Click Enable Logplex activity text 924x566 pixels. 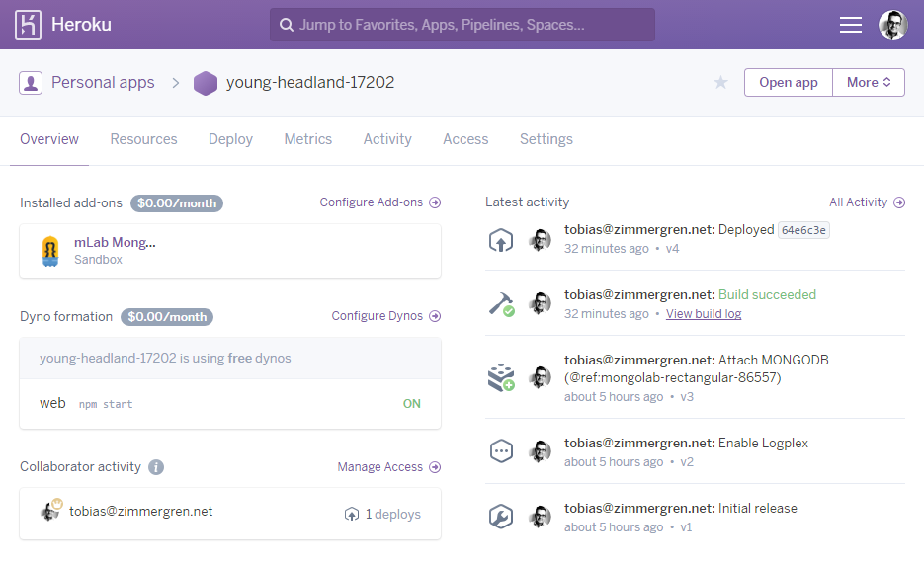(x=763, y=443)
